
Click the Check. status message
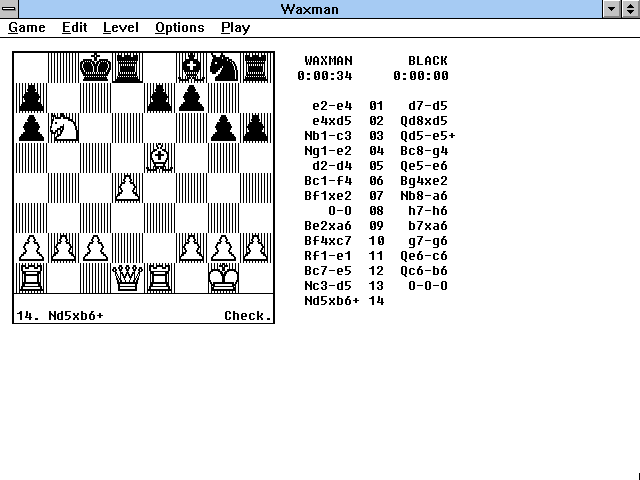click(x=248, y=316)
